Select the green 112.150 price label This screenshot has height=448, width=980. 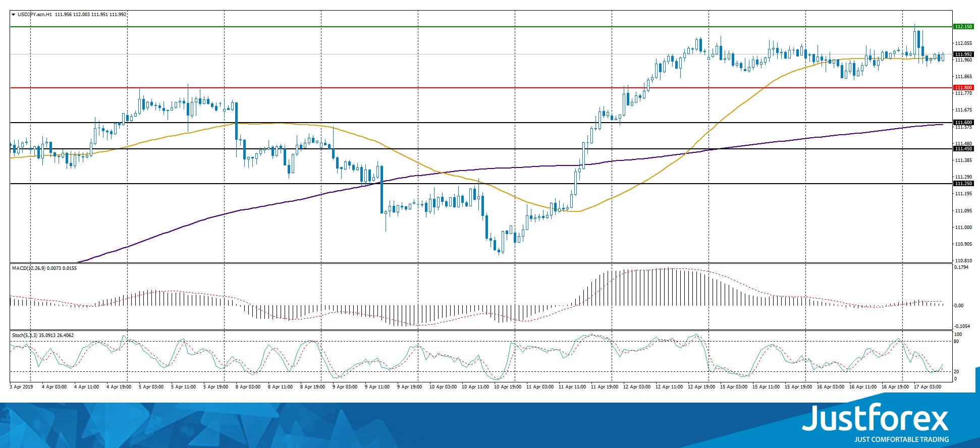pyautogui.click(x=963, y=27)
